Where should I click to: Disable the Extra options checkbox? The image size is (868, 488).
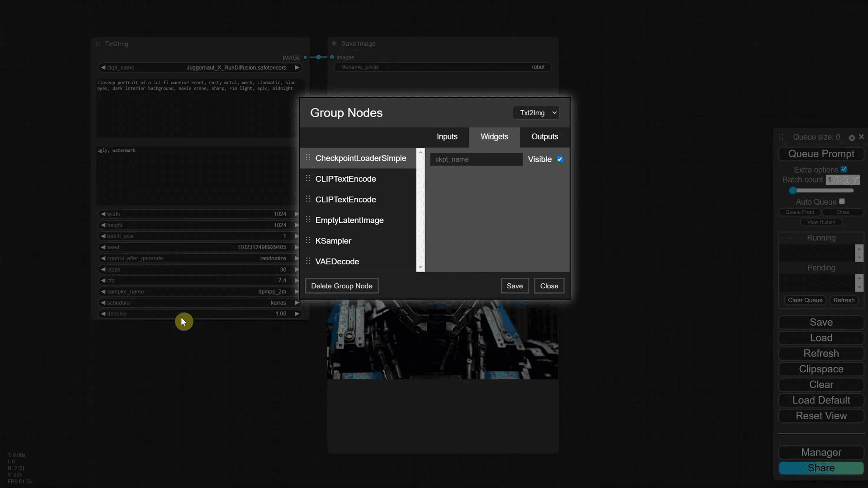[844, 169]
